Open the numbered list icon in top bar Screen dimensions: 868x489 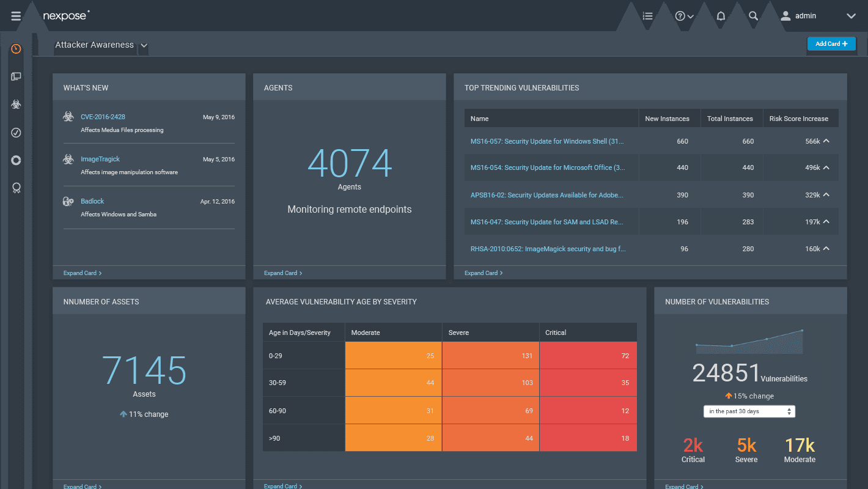[647, 15]
